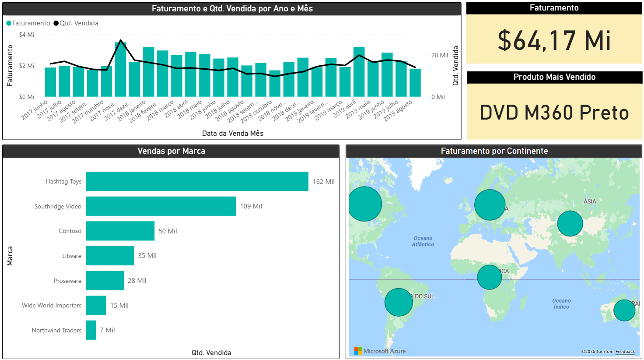Viewport: 644px width, 360px height.
Task: Click the Asia bubble on map
Action: pos(570,223)
